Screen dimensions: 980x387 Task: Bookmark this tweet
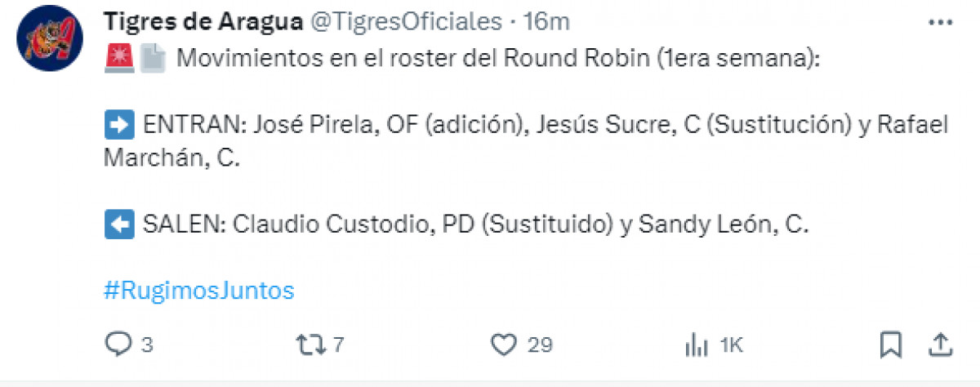pos(889,345)
